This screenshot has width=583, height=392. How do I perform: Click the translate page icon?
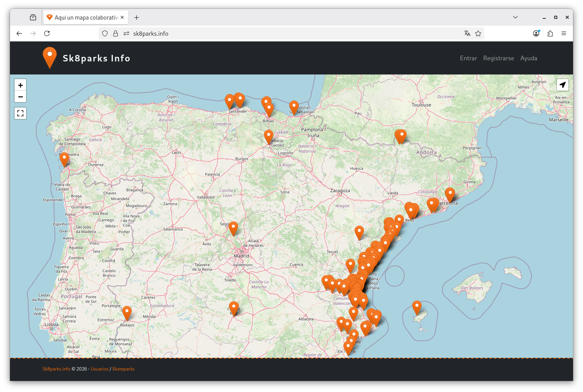tap(467, 33)
